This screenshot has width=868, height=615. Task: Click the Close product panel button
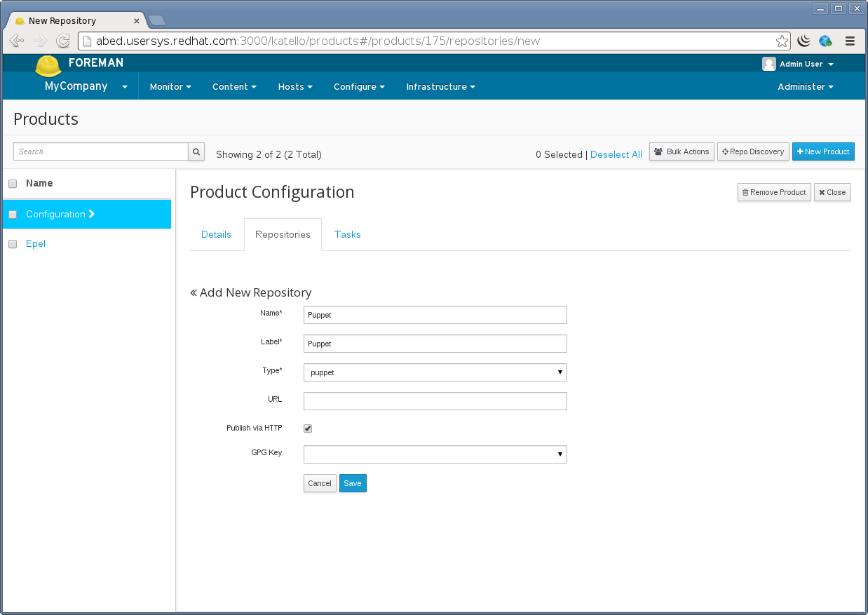click(832, 192)
